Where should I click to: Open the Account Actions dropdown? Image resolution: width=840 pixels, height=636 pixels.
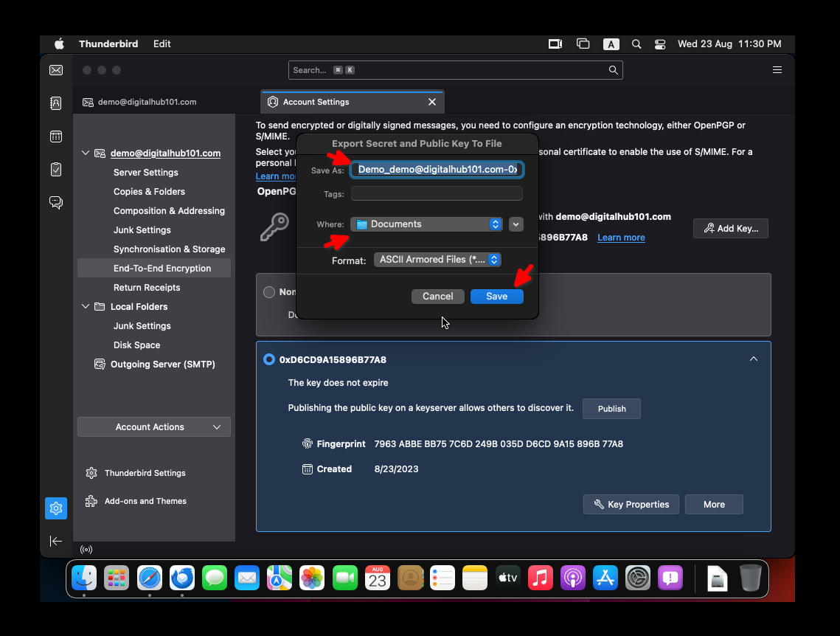tap(153, 427)
